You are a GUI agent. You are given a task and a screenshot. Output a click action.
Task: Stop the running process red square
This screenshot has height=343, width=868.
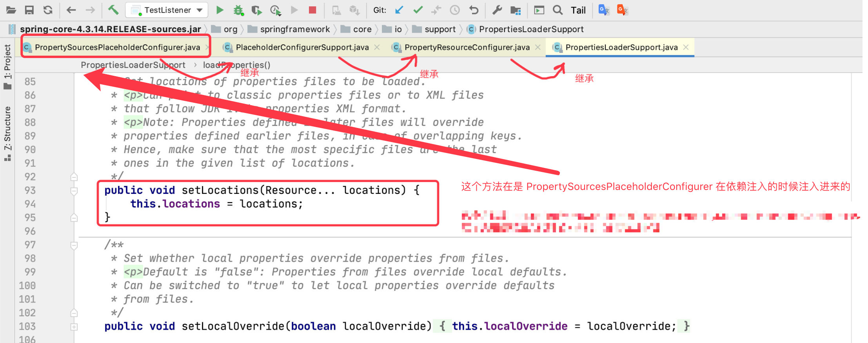pos(312,10)
